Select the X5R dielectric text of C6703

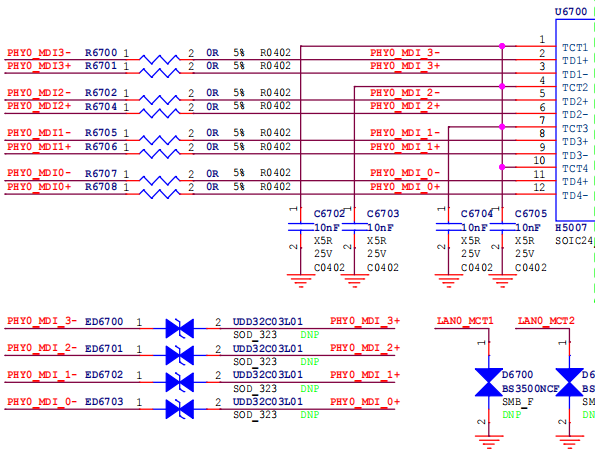click(x=376, y=241)
